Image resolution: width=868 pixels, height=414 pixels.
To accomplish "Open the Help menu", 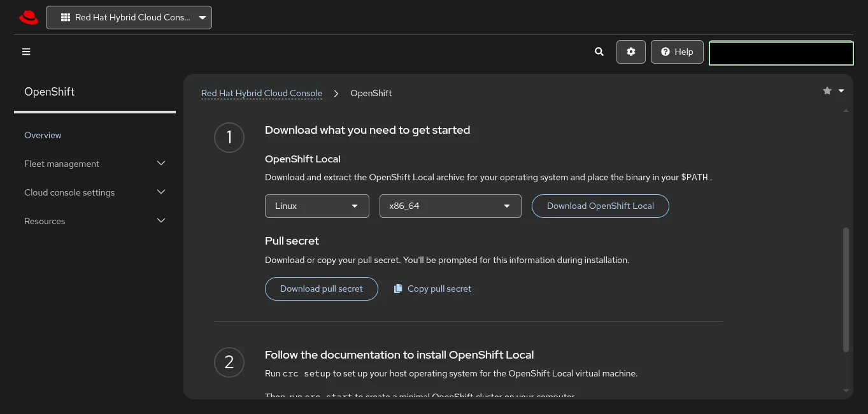I will 677,52.
